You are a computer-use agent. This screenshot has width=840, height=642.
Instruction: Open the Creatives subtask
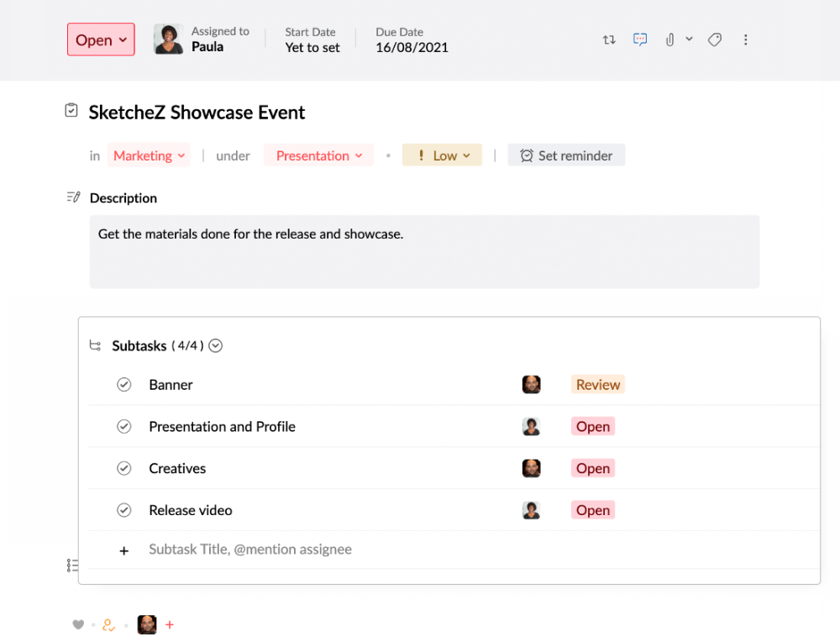pos(177,468)
